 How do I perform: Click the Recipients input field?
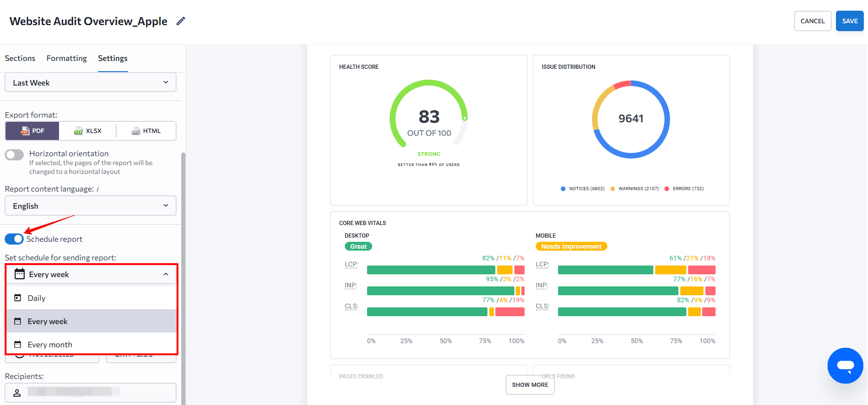pos(91,392)
